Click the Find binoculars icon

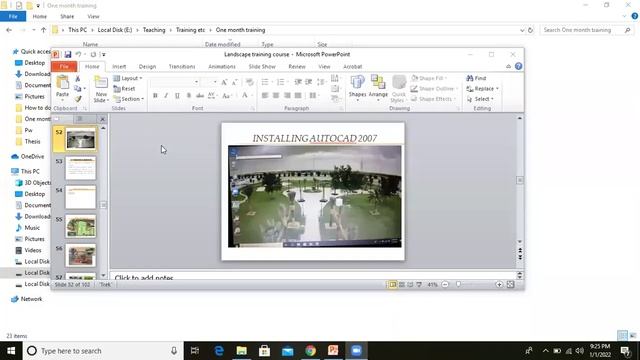(470, 78)
